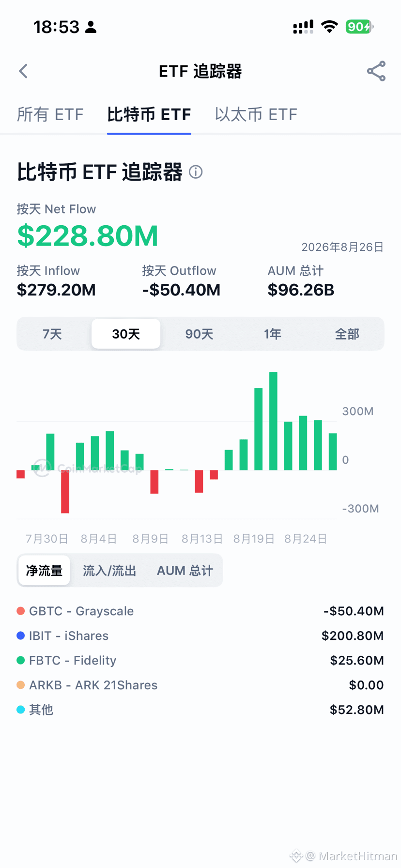Tap the IBIT - iShares label

[69, 635]
